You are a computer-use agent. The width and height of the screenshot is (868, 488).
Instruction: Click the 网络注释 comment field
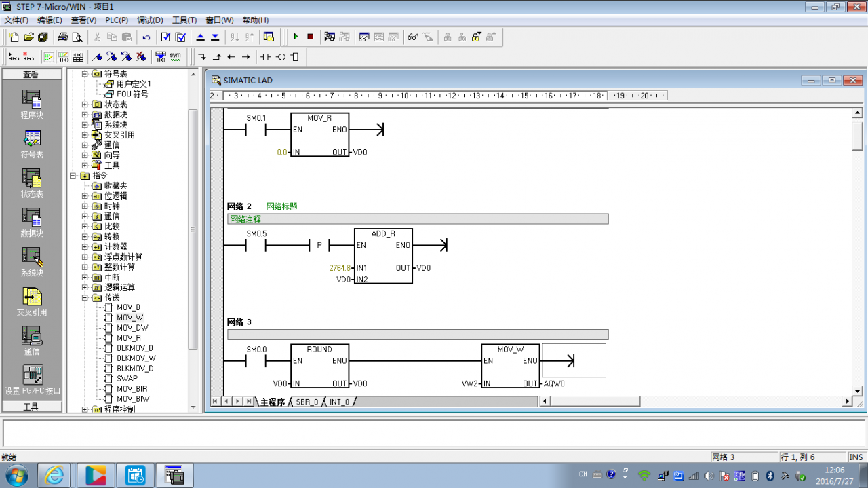(418, 219)
